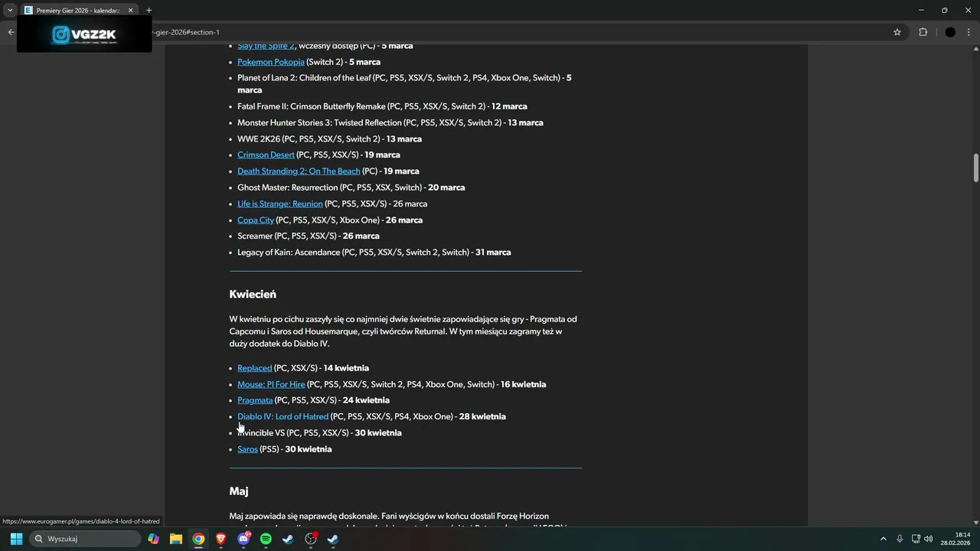Image resolution: width=980 pixels, height=551 pixels.
Task: Open the Chrome profile avatar
Action: (x=950, y=32)
